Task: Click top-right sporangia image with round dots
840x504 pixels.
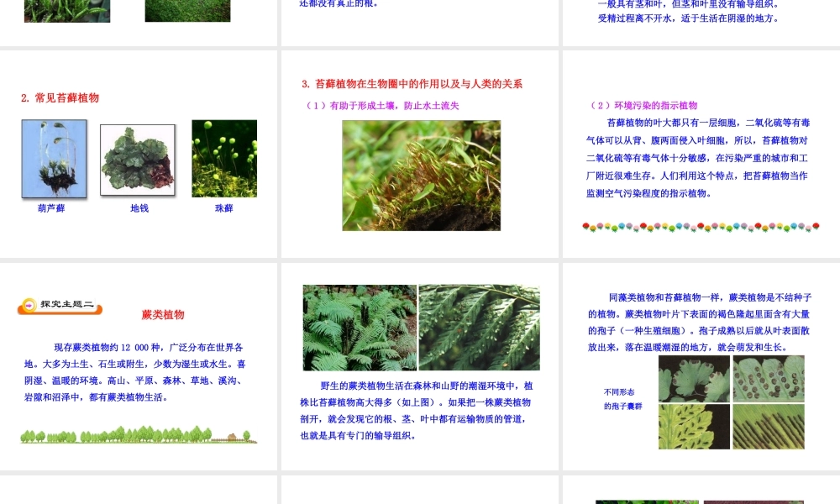Action: pos(769,379)
